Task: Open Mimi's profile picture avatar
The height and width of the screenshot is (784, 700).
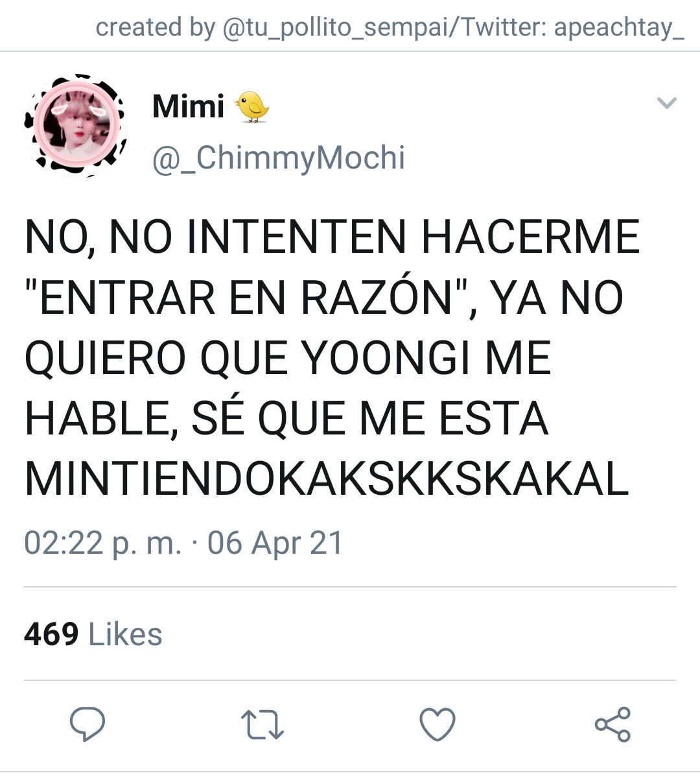Action: point(76,125)
